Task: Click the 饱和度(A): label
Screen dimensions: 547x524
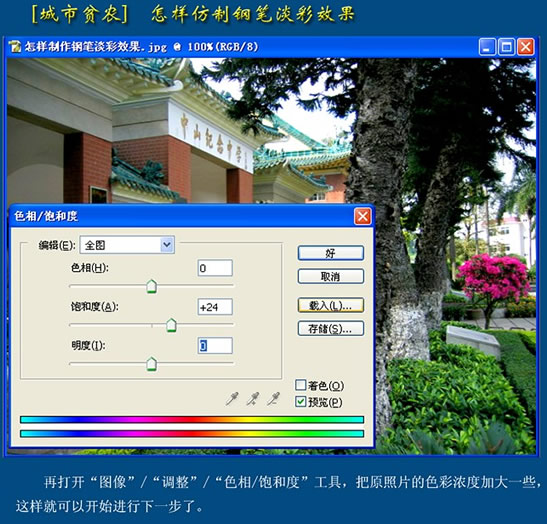Action: click(95, 307)
